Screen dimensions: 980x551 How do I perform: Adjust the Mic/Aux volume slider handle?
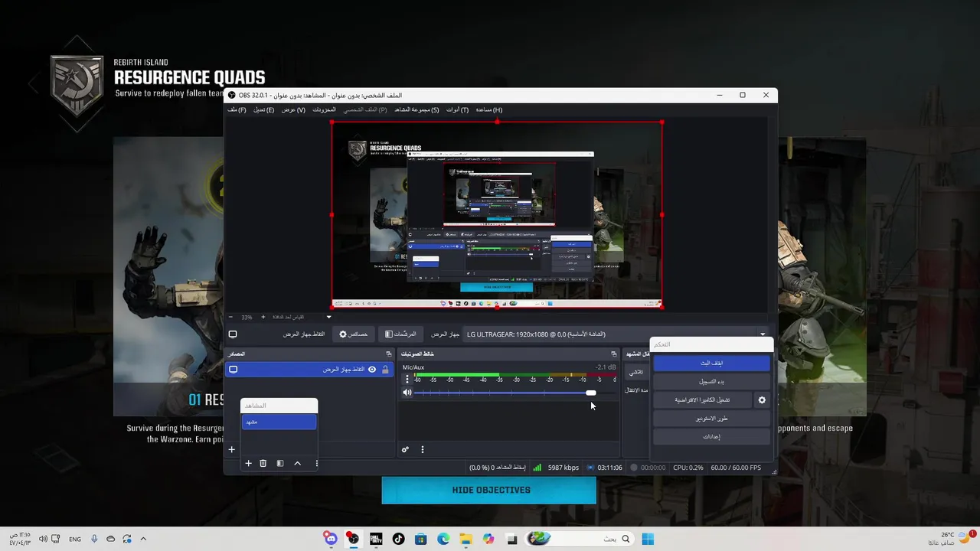click(591, 393)
